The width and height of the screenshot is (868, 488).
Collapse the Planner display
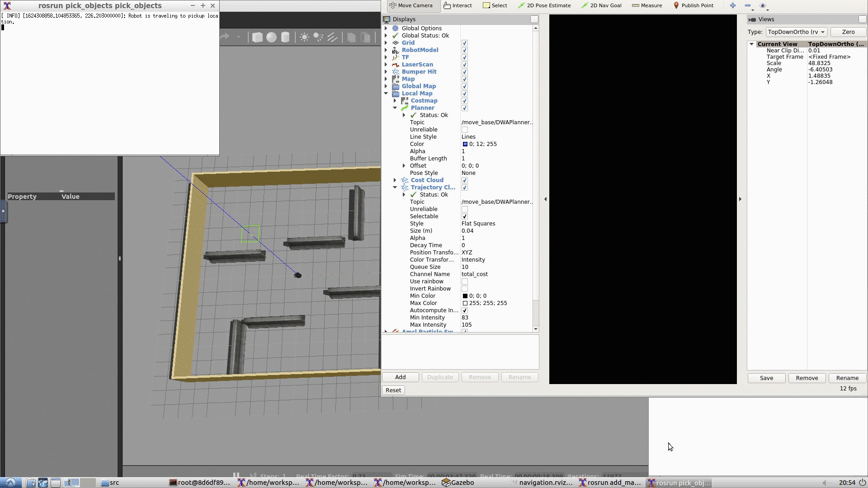coord(395,108)
